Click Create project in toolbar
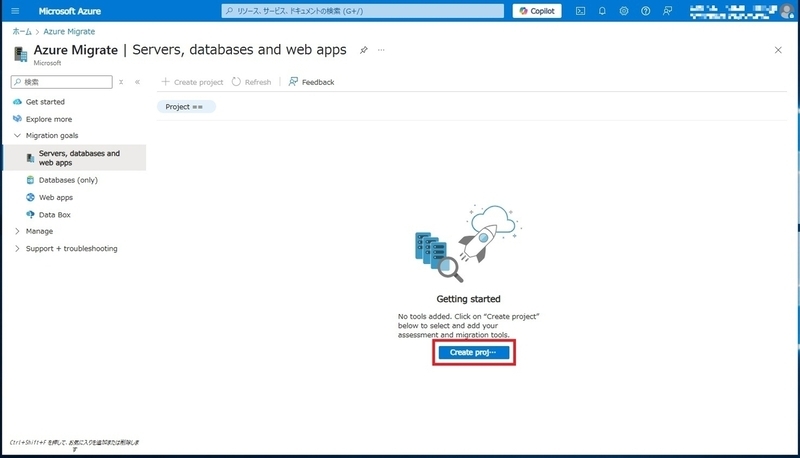This screenshot has height=458, width=800. click(192, 82)
